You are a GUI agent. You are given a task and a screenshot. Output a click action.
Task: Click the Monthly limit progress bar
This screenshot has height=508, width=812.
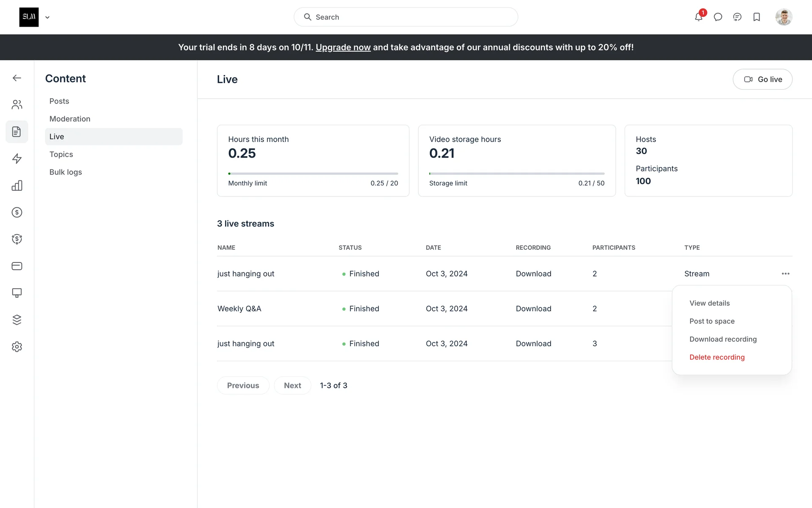click(313, 174)
